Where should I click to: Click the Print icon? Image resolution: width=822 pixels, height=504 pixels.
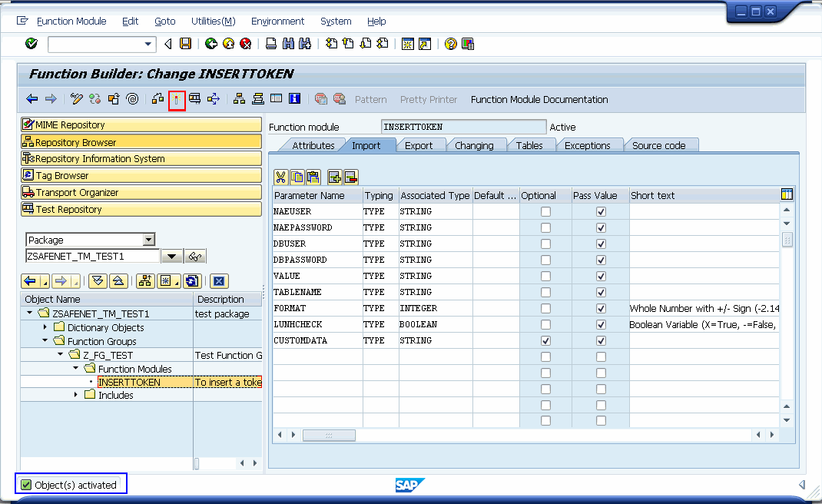[x=271, y=44]
